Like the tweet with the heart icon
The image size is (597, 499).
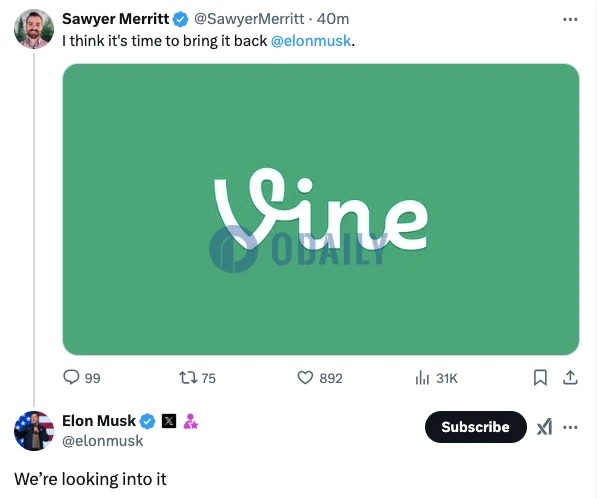coord(305,378)
